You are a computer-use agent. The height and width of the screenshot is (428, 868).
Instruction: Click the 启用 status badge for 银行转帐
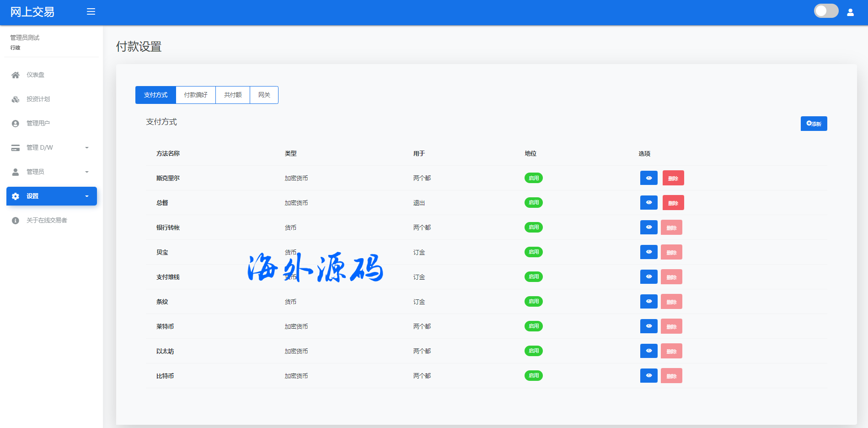pyautogui.click(x=533, y=228)
